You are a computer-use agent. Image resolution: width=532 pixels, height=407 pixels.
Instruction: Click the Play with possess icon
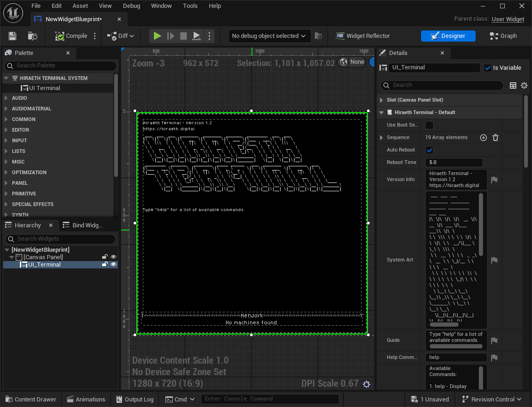(196, 36)
